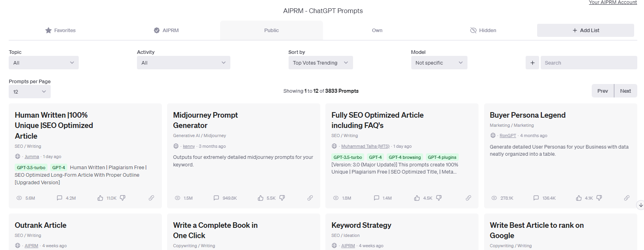Click GPT-4 browsing tag on Fully SEO article
The height and width of the screenshot is (250, 644).
coord(405,157)
